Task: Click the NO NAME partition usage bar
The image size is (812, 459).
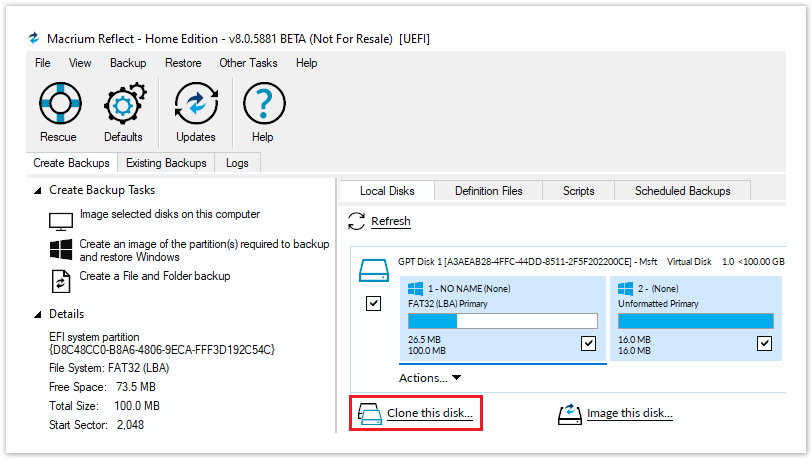Action: click(x=502, y=321)
